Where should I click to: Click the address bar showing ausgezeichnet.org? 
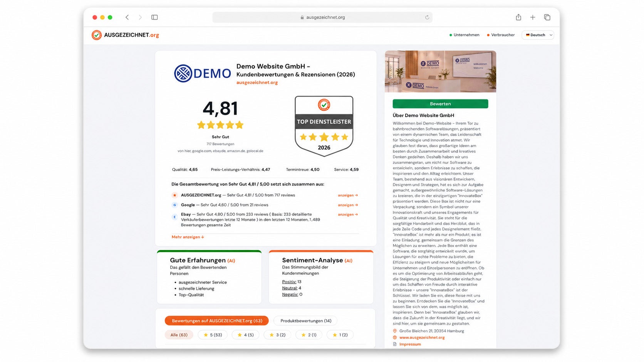pos(322,17)
